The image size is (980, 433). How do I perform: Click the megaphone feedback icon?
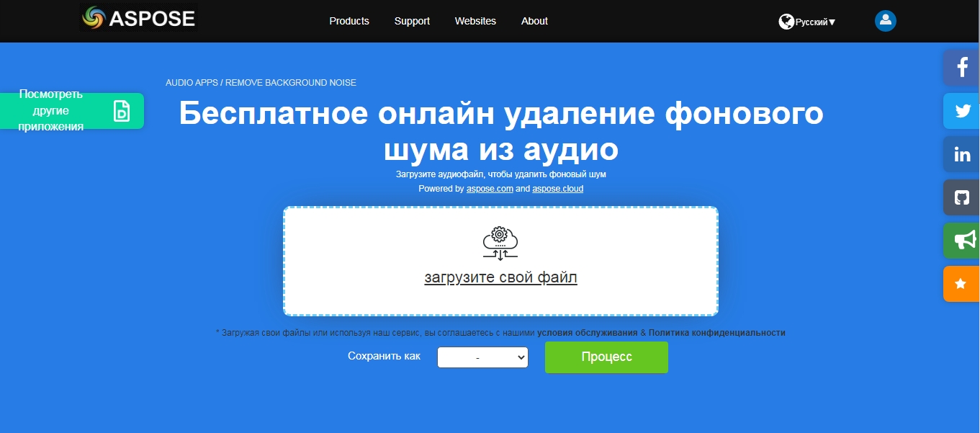[961, 241]
